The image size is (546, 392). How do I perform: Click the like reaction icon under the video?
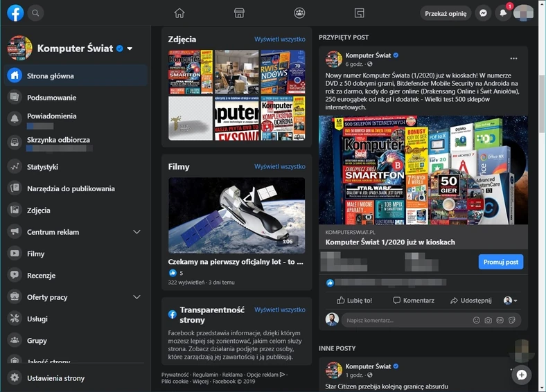point(173,273)
